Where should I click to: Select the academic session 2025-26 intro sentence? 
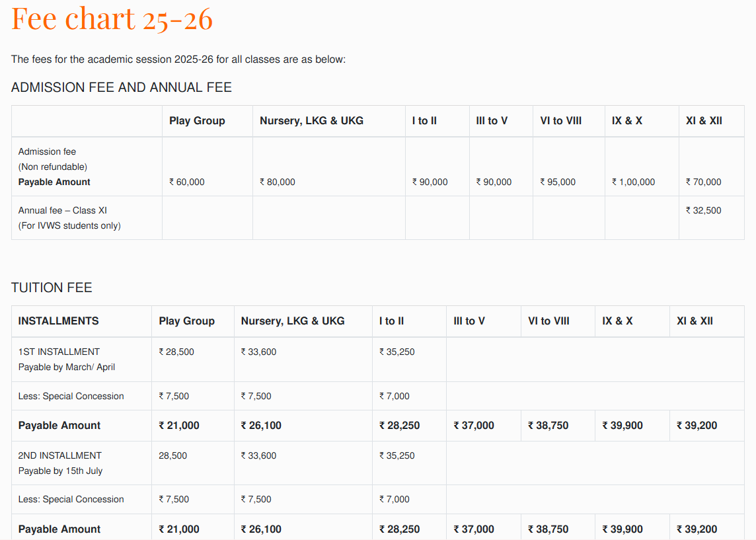(x=178, y=59)
